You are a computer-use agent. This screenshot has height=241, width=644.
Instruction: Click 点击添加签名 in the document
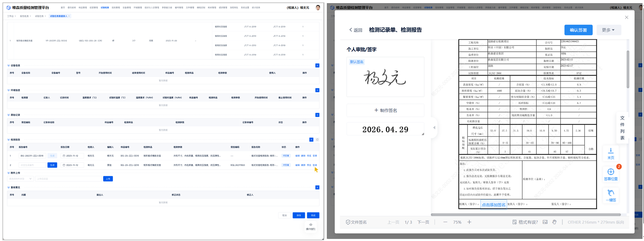tap(493, 205)
